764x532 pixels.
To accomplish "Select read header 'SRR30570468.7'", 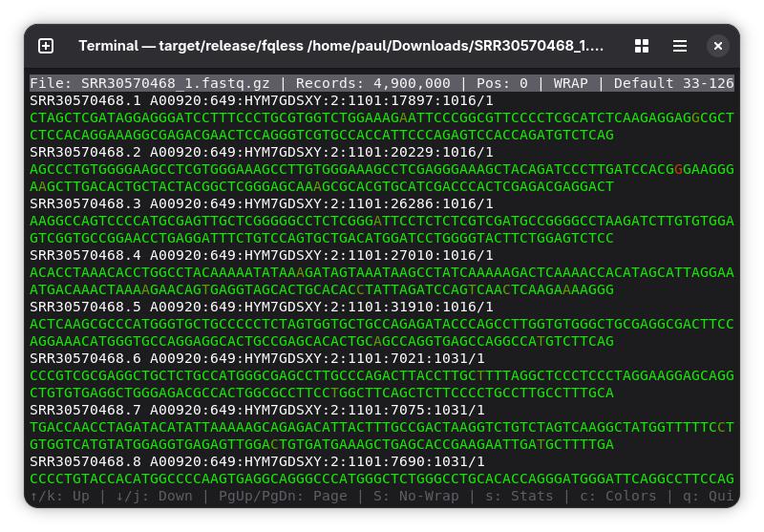I will (257, 410).
